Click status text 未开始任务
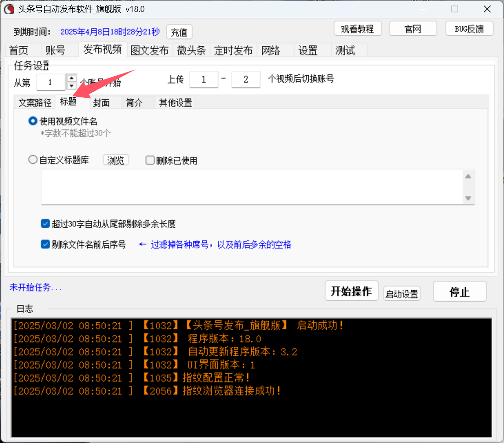The image size is (504, 443). click(x=35, y=287)
